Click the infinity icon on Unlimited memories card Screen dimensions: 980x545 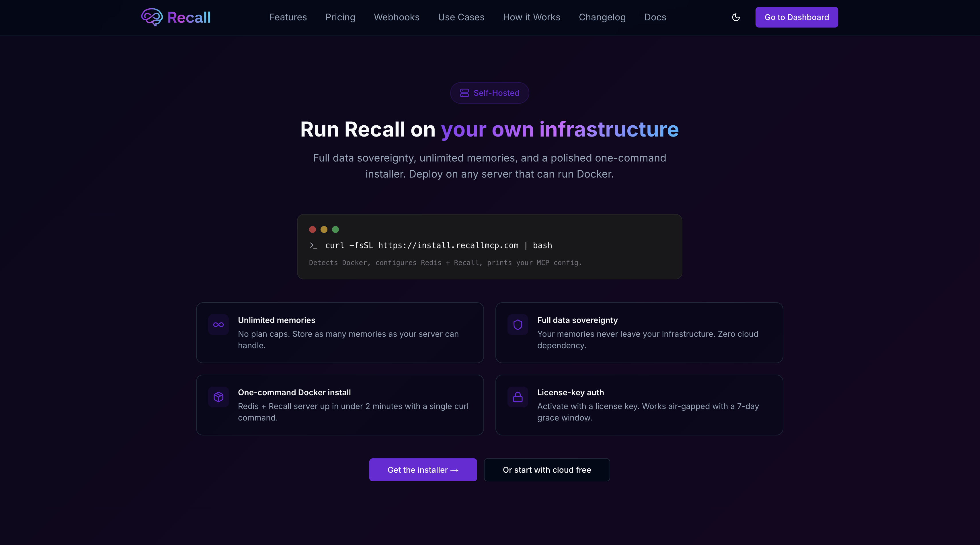[218, 325]
